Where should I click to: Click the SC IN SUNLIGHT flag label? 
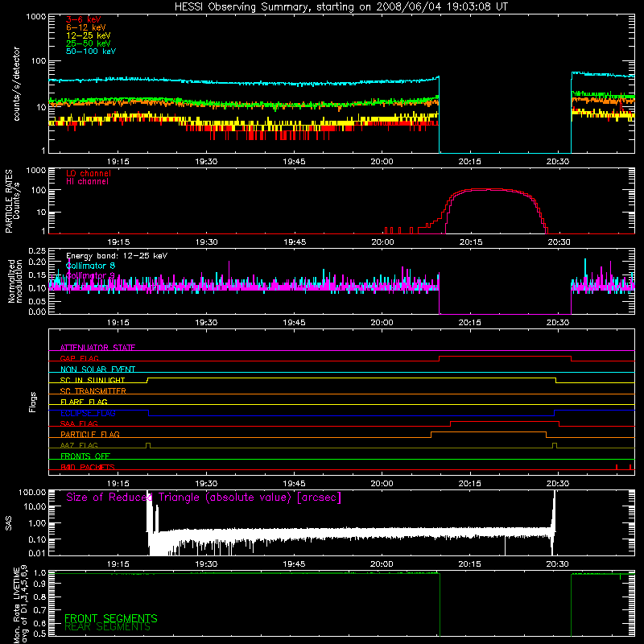(x=93, y=380)
